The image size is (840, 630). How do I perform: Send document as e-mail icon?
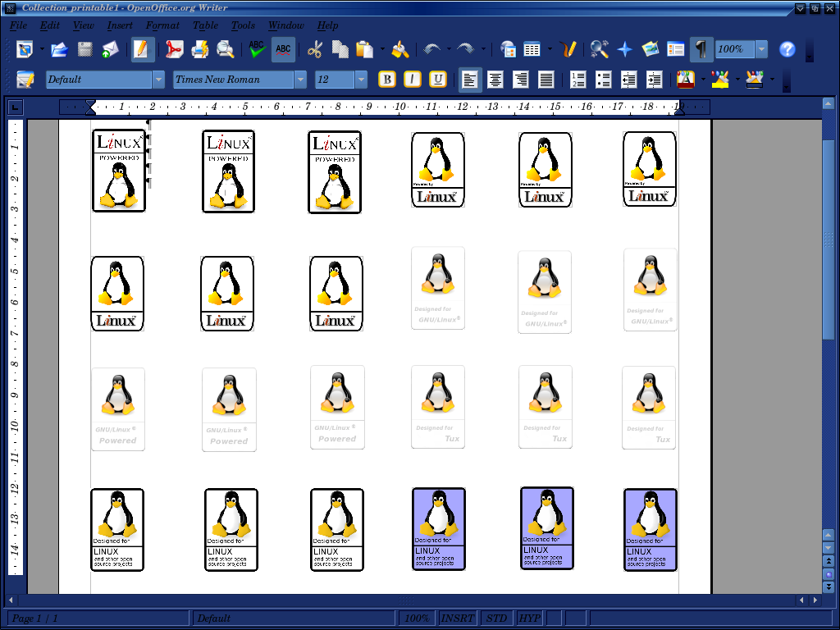pyautogui.click(x=110, y=49)
